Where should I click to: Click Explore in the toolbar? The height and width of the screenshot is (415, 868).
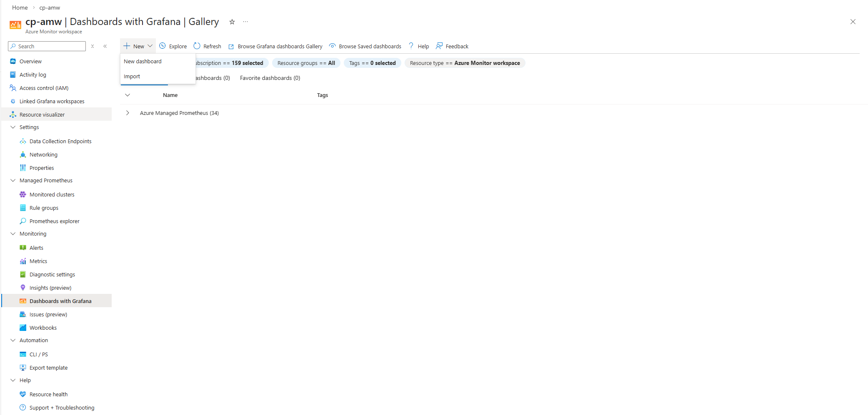tap(173, 46)
